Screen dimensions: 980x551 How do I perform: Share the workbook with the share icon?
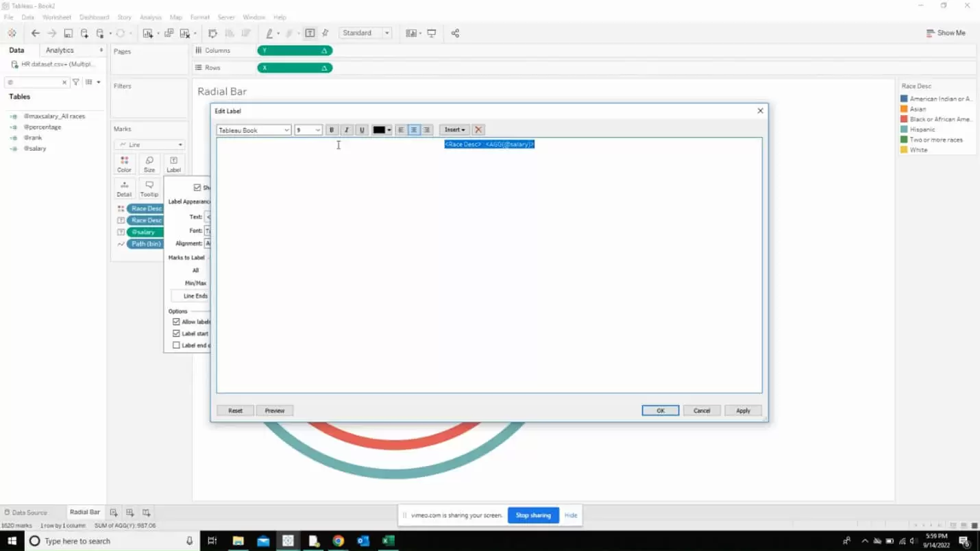(x=455, y=33)
